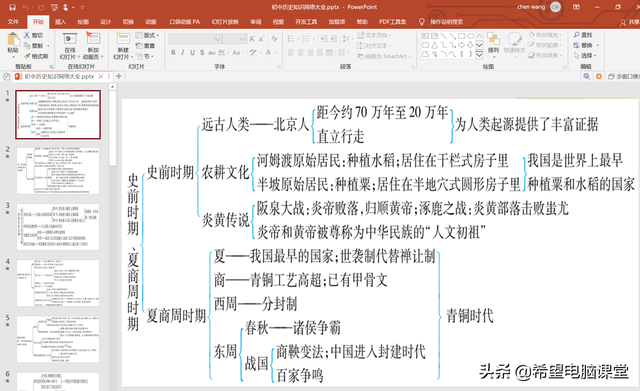Image resolution: width=640 pixels, height=391 pixels.
Task: Click the Decrease Font Size icon
Action: tap(262, 39)
